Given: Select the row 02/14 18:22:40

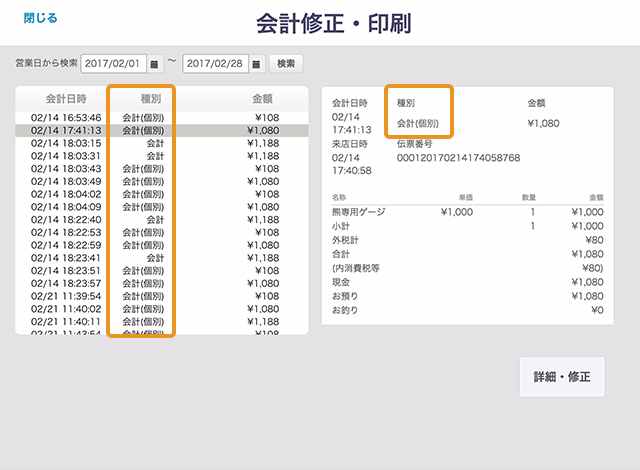Looking at the screenshot, I should tap(162, 219).
